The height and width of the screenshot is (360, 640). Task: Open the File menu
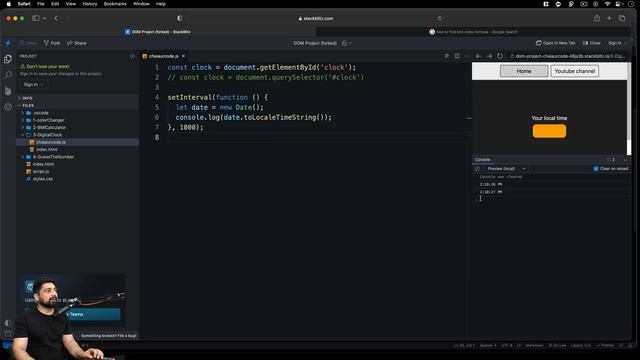coord(41,4)
